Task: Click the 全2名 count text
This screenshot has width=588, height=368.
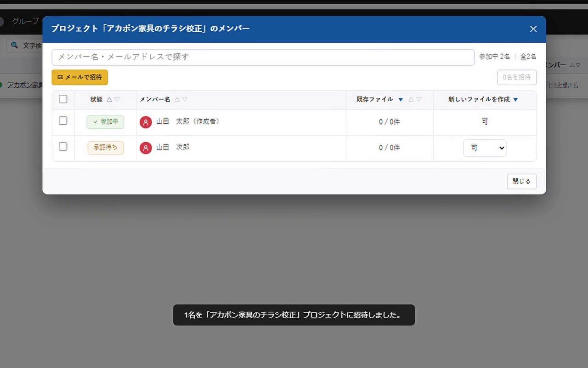Action: [x=528, y=57]
